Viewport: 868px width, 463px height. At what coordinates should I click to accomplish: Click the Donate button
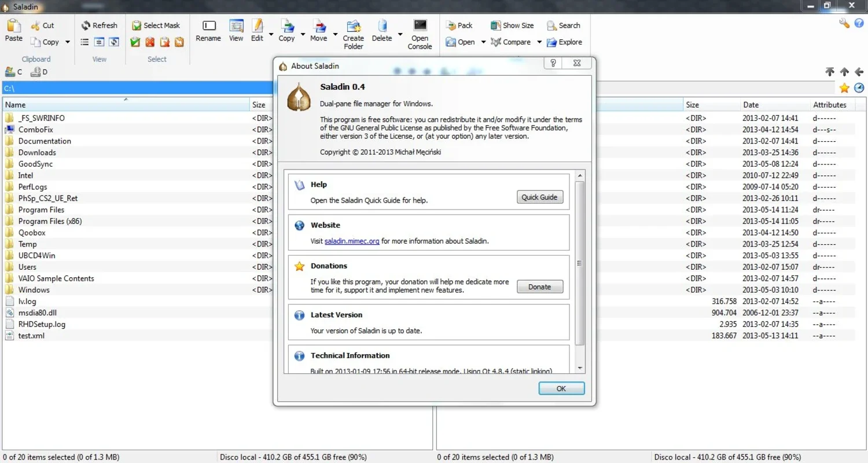pyautogui.click(x=539, y=287)
